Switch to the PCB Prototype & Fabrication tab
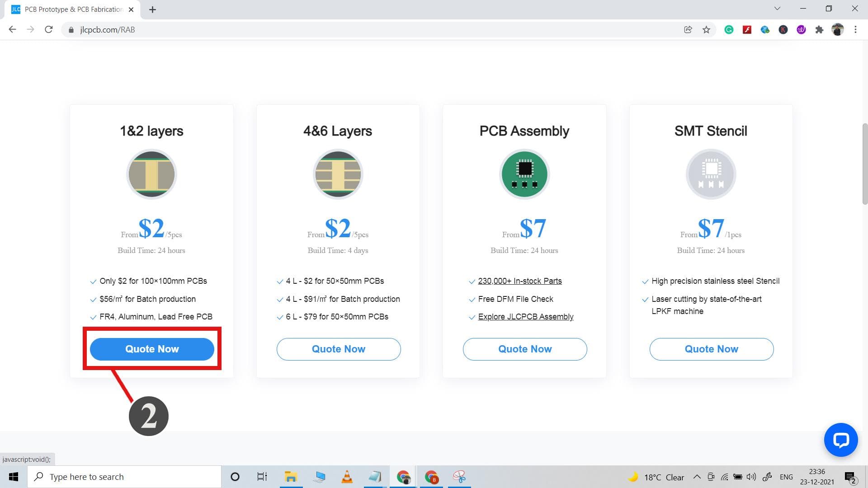 pyautogui.click(x=68, y=9)
